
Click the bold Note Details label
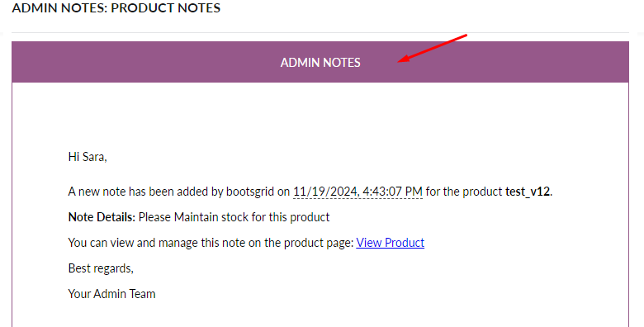click(x=102, y=217)
